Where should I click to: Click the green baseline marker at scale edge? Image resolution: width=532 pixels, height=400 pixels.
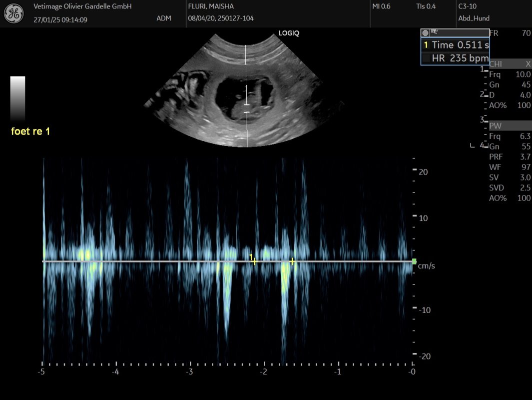tap(414, 261)
